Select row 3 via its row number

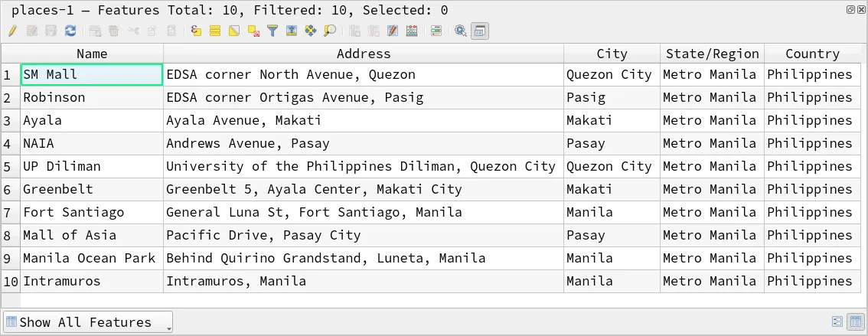coord(11,121)
